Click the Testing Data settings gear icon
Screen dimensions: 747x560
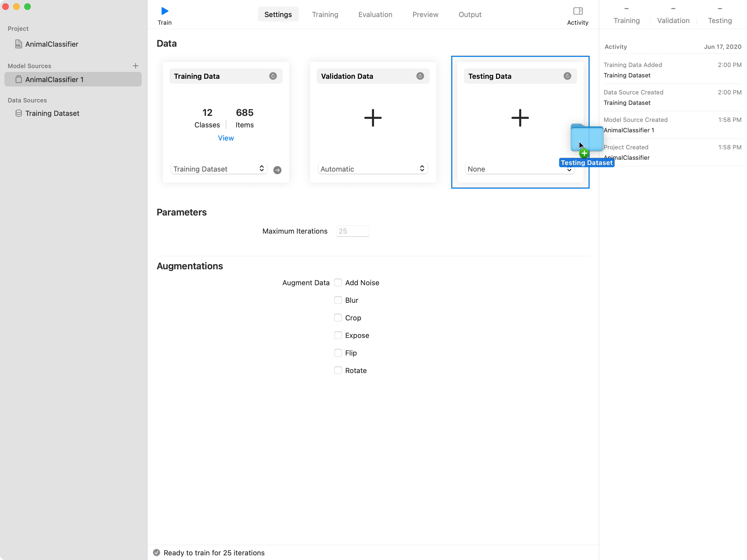[x=567, y=76]
